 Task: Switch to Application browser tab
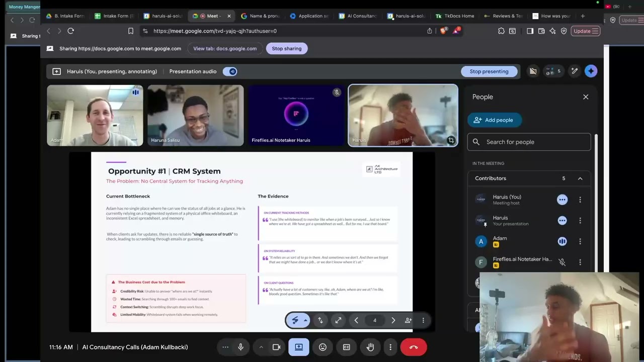pos(309,16)
